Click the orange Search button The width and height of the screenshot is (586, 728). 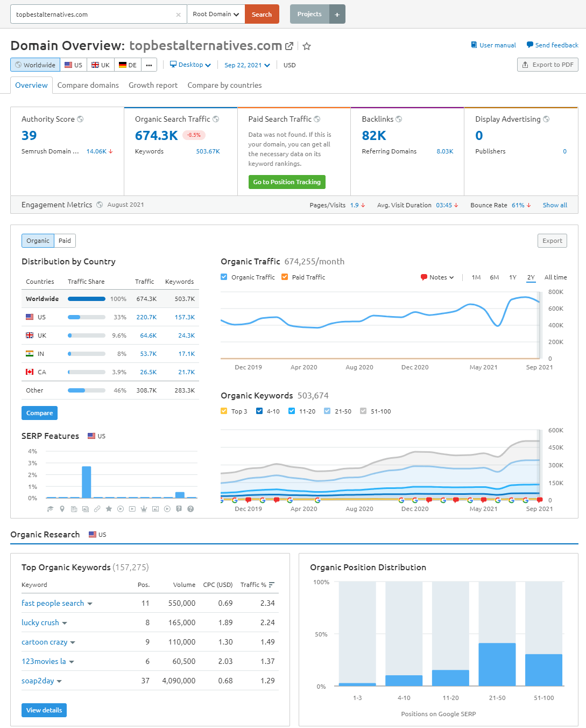point(262,15)
